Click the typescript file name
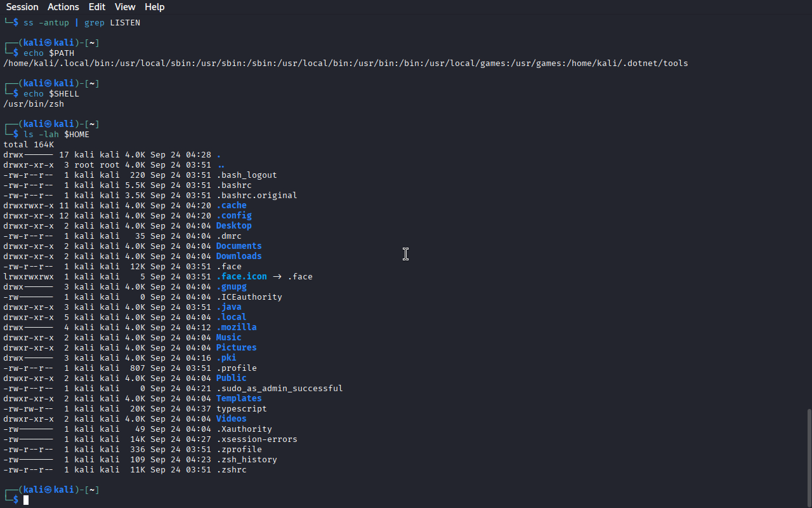812x508 pixels. coord(241,408)
